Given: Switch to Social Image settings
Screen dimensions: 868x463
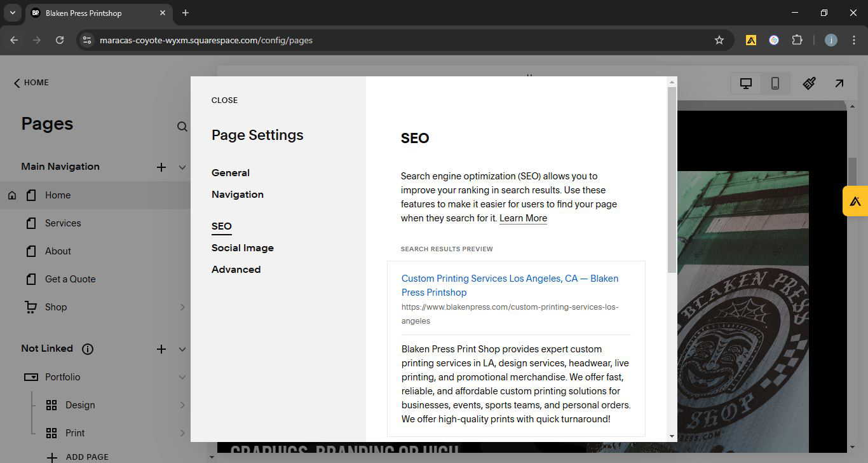Looking at the screenshot, I should [x=243, y=248].
